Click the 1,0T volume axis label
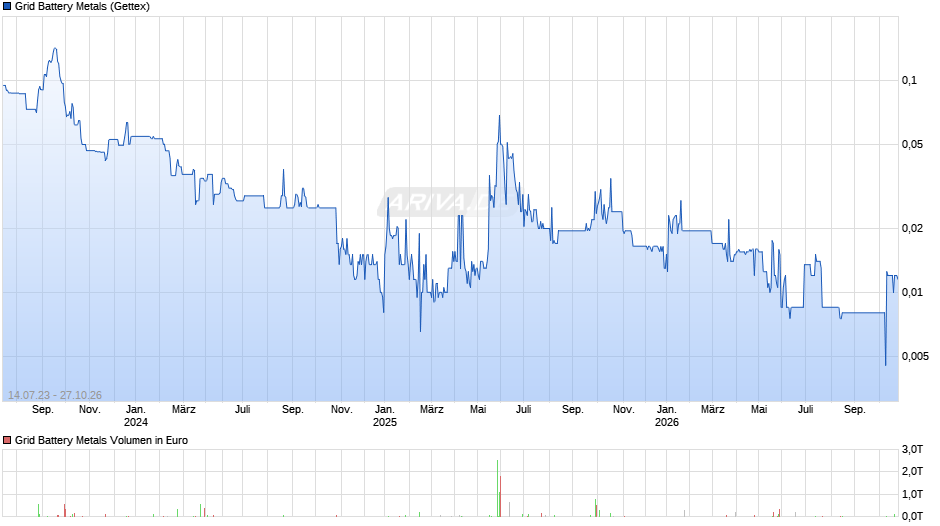Image resolution: width=940 pixels, height=526 pixels. click(912, 494)
